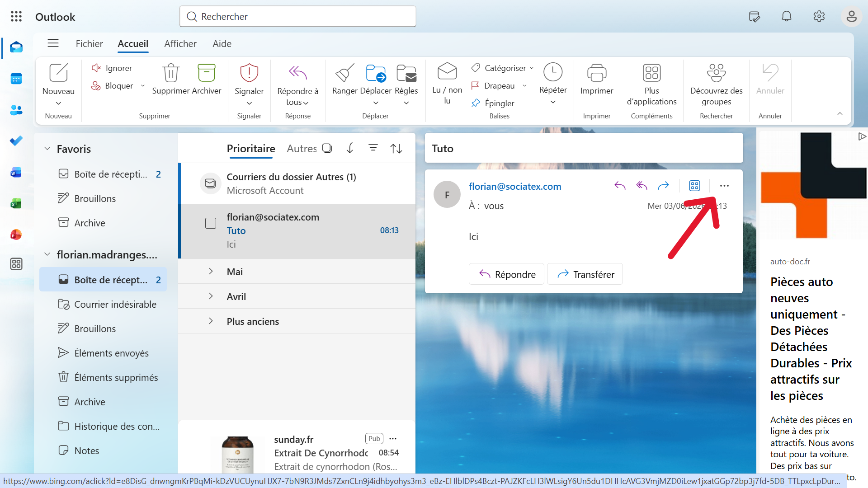
Task: Expand the Mai message group
Action: pyautogui.click(x=211, y=271)
